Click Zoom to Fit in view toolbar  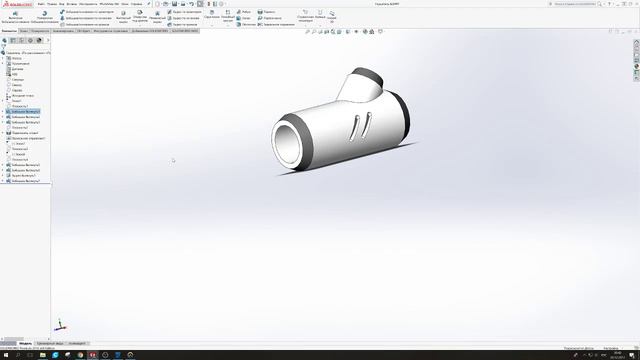pos(307,31)
